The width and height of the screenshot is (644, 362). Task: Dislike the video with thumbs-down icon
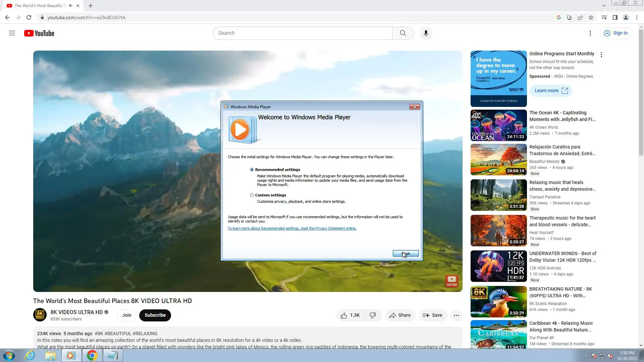pyautogui.click(x=373, y=315)
